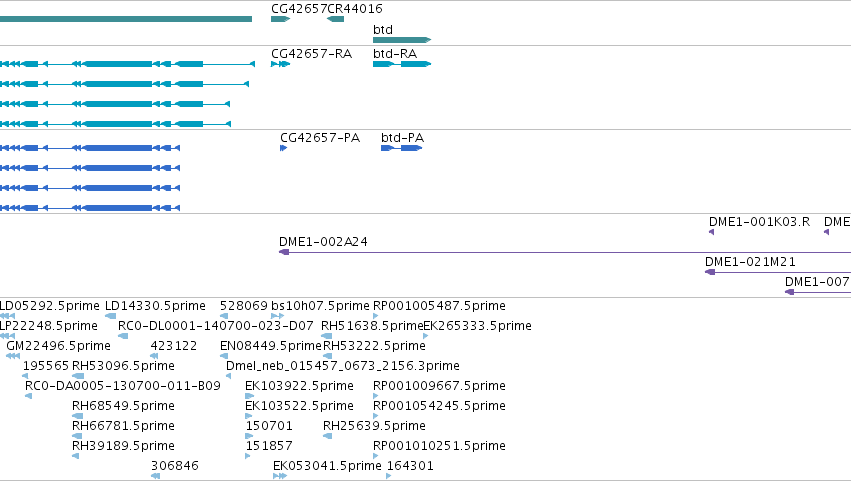Click the CG42657 gene label
The image size is (851, 481).
[x=299, y=9]
